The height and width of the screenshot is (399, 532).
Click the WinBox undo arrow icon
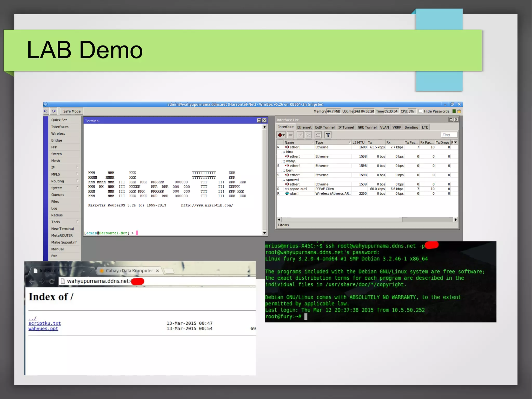(46, 111)
